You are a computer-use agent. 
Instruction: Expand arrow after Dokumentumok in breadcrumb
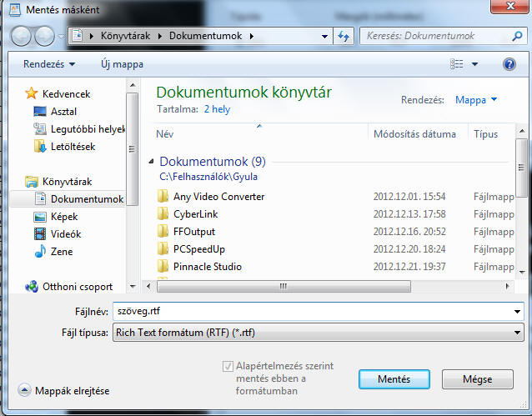coord(252,36)
